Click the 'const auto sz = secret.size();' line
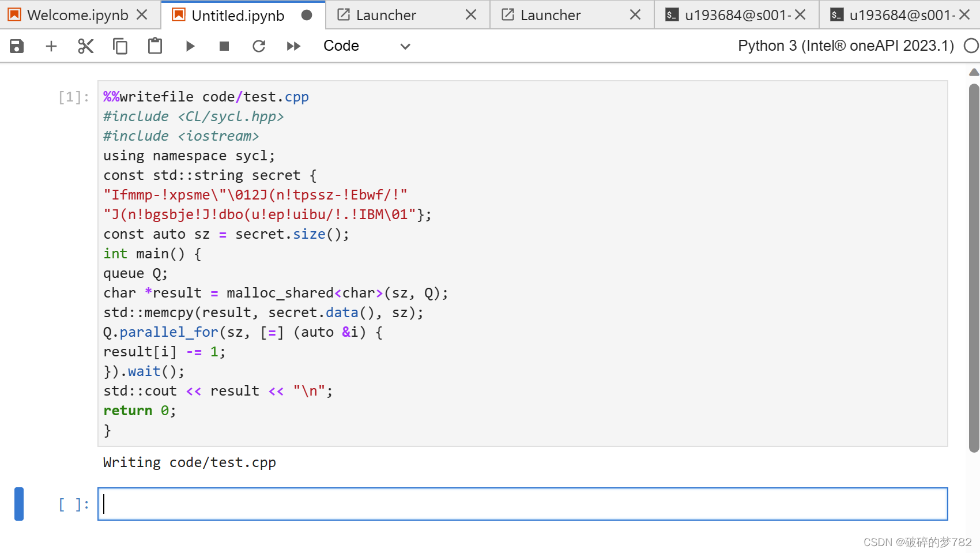Screen dimensions: 980x553 tap(226, 234)
